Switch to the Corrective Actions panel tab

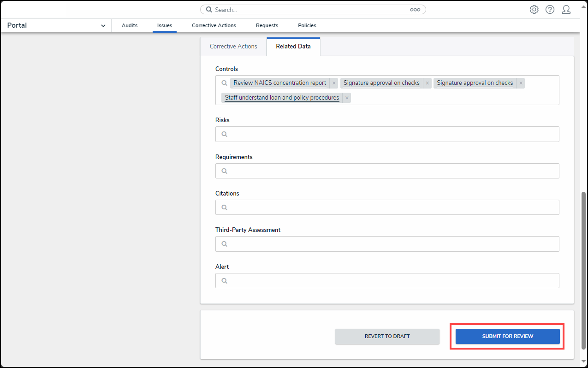click(x=233, y=47)
